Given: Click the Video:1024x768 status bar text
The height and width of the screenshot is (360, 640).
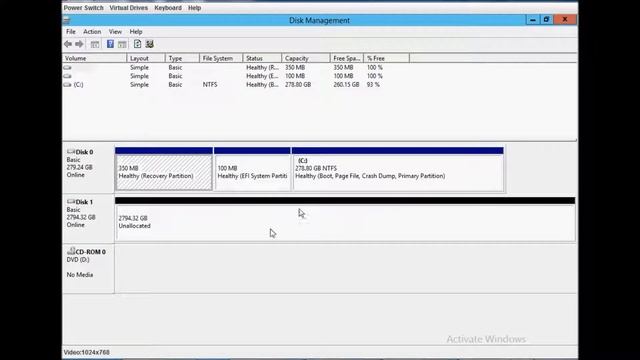Looking at the screenshot, I should 87,352.
